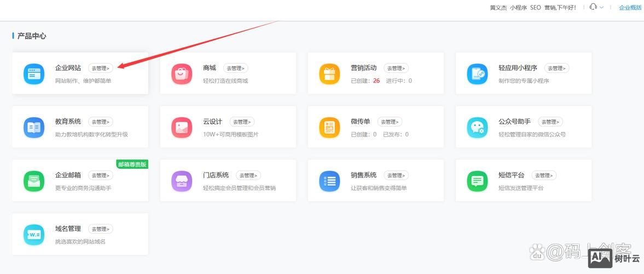The image size is (644, 274).
Task: Click the 商城 title text
Action: coord(210,68)
